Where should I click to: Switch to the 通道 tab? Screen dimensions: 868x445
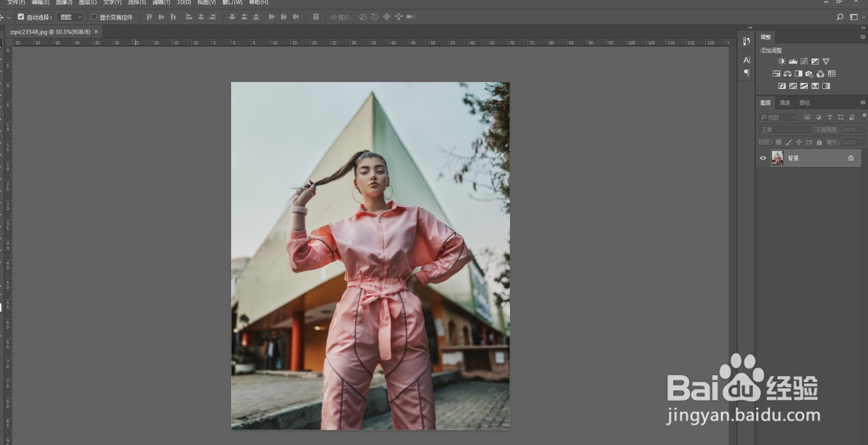(x=784, y=102)
